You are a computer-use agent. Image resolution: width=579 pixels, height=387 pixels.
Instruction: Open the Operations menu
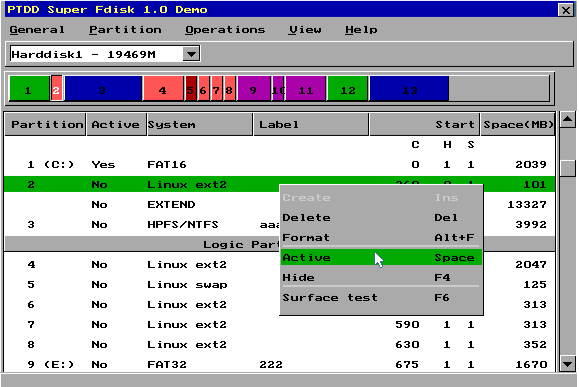coord(225,30)
